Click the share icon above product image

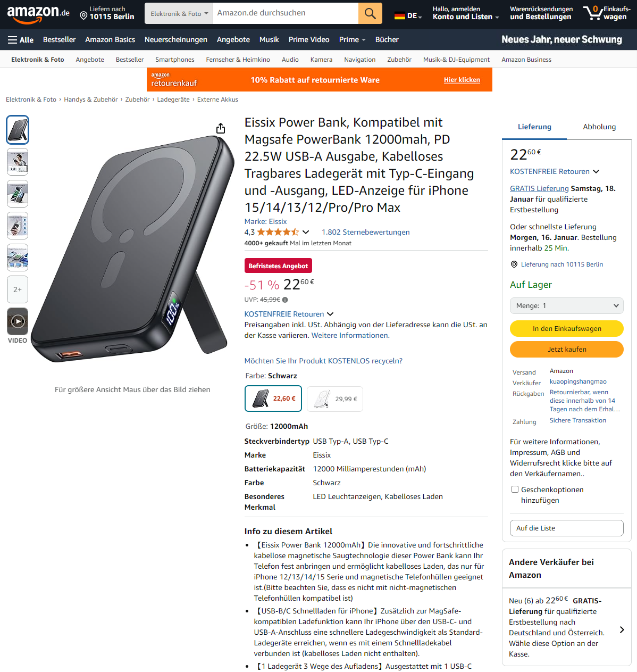[x=221, y=128]
